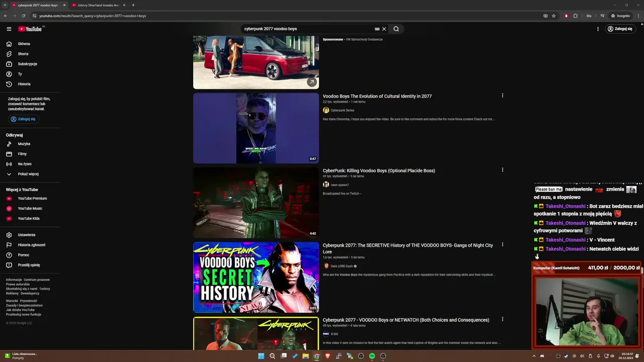Image resolution: width=644 pixels, height=362 pixels.
Task: Open a new browser tab
Action: 133,5
